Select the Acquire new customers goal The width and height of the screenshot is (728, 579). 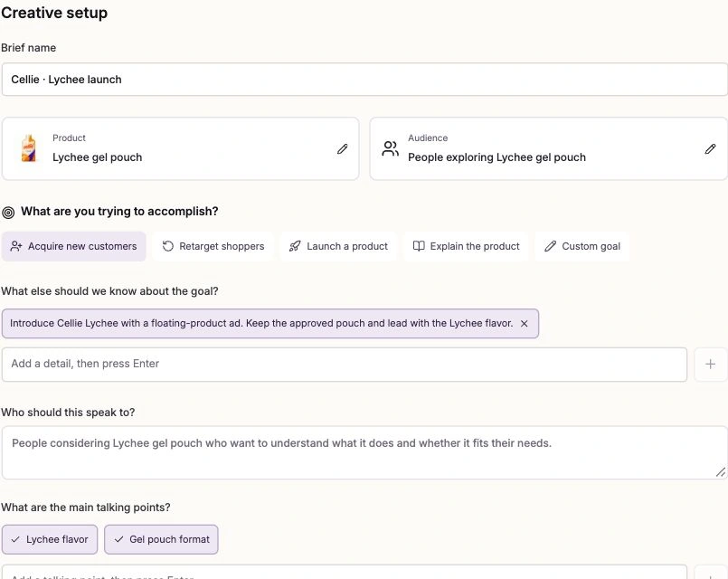point(74,247)
